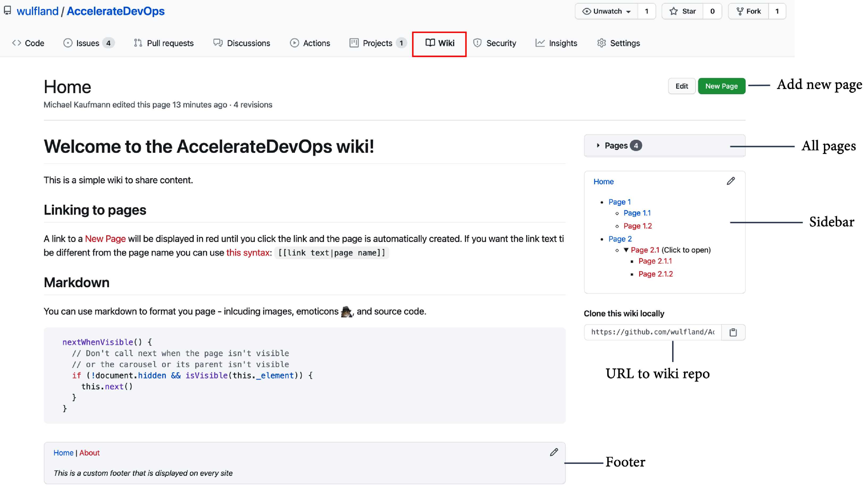Open the Pull requests tab
868x487 pixels.
pos(164,43)
